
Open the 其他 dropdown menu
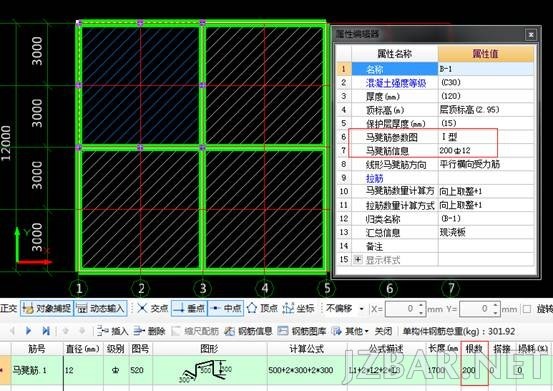[350, 331]
